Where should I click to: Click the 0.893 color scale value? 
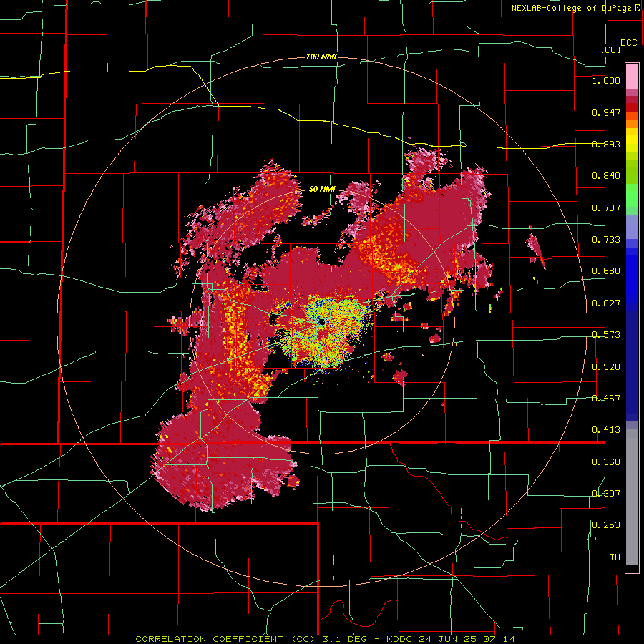[x=606, y=144]
